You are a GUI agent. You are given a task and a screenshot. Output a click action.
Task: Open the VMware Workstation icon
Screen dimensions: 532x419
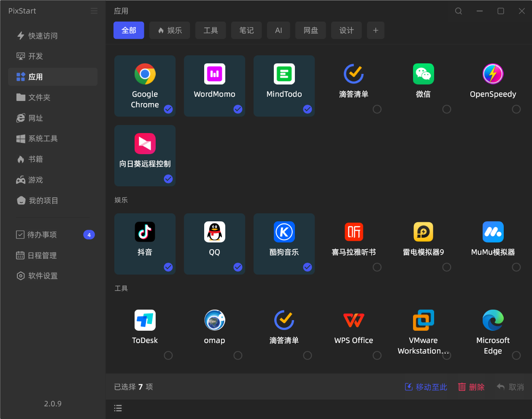[423, 320]
